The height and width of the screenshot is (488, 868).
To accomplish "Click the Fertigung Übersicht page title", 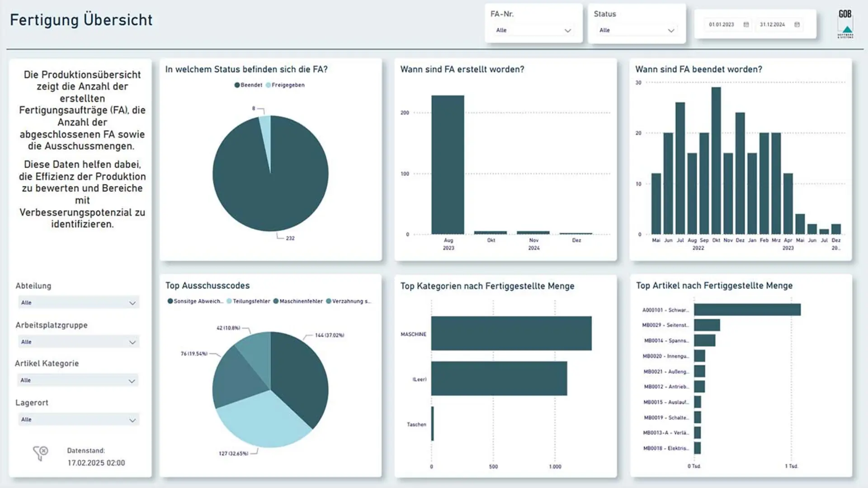I will (x=81, y=20).
